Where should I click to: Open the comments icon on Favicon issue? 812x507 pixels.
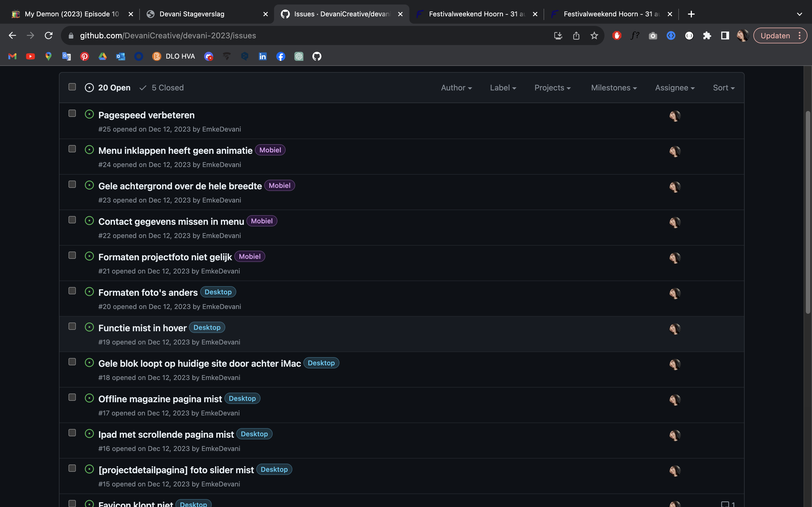pos(725,504)
